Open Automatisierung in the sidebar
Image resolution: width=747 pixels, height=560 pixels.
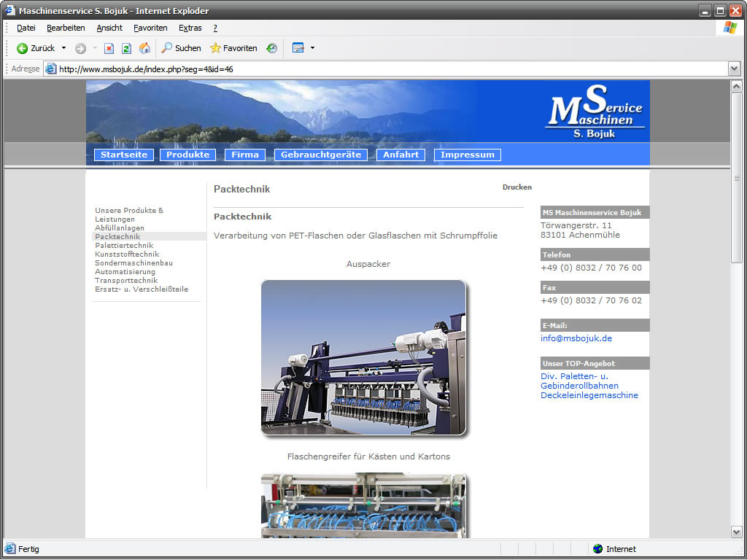[125, 272]
